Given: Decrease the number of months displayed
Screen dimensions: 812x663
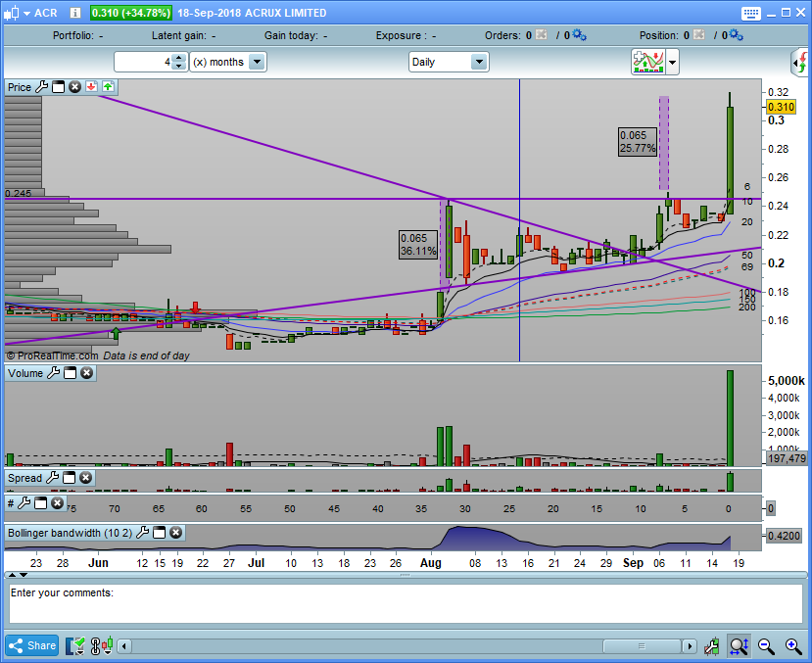Looking at the screenshot, I should coord(178,66).
